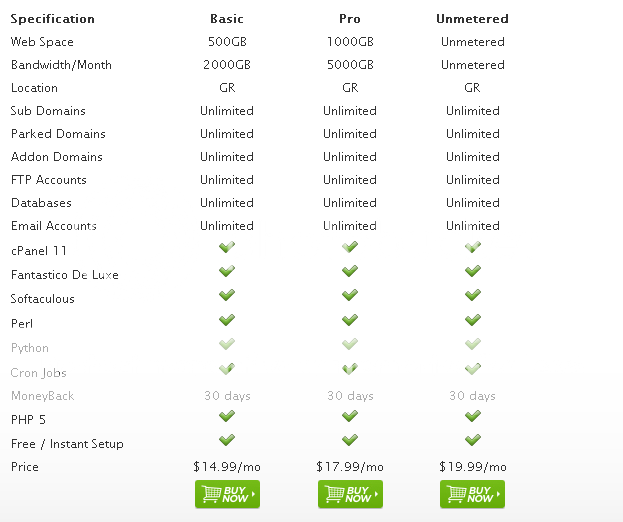
Task: Click Buy Now button for Basic plan
Action: [x=227, y=494]
